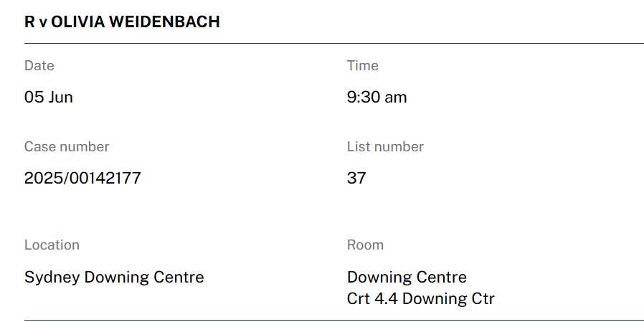Click the word Centre in location value
644x322 pixels.
[179, 278]
